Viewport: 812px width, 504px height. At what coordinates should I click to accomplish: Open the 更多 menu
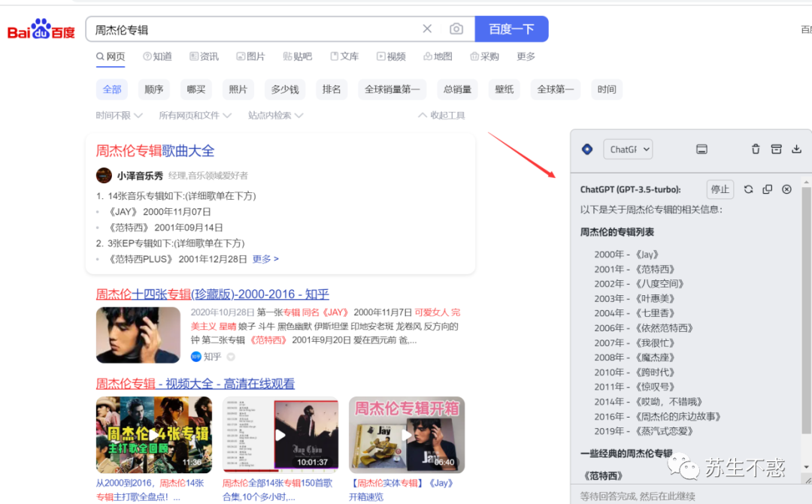coord(526,56)
